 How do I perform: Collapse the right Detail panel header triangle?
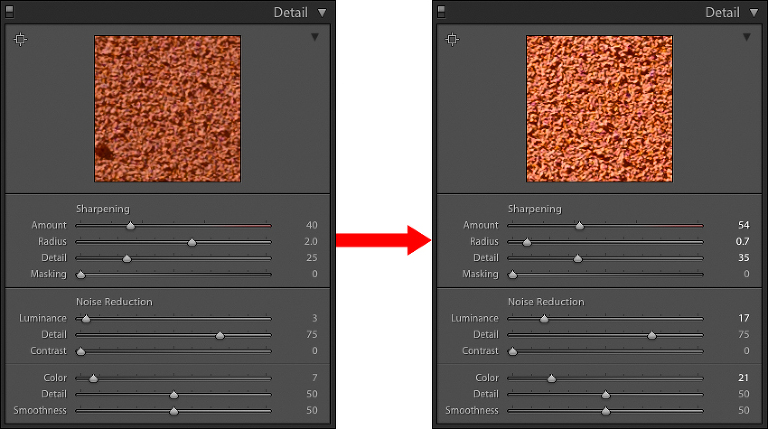[754, 13]
